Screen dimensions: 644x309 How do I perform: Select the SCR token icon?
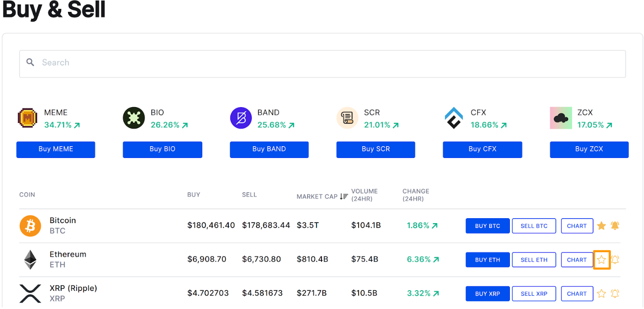tap(347, 117)
